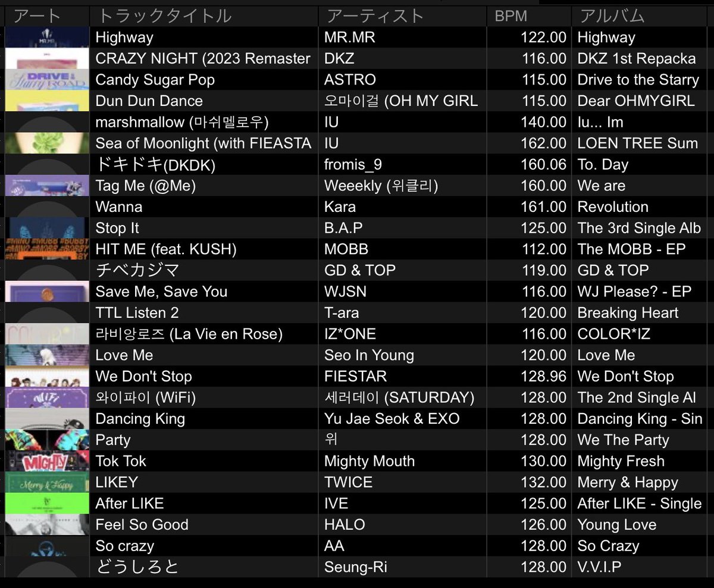Click BPM value 160.06

pos(543,165)
